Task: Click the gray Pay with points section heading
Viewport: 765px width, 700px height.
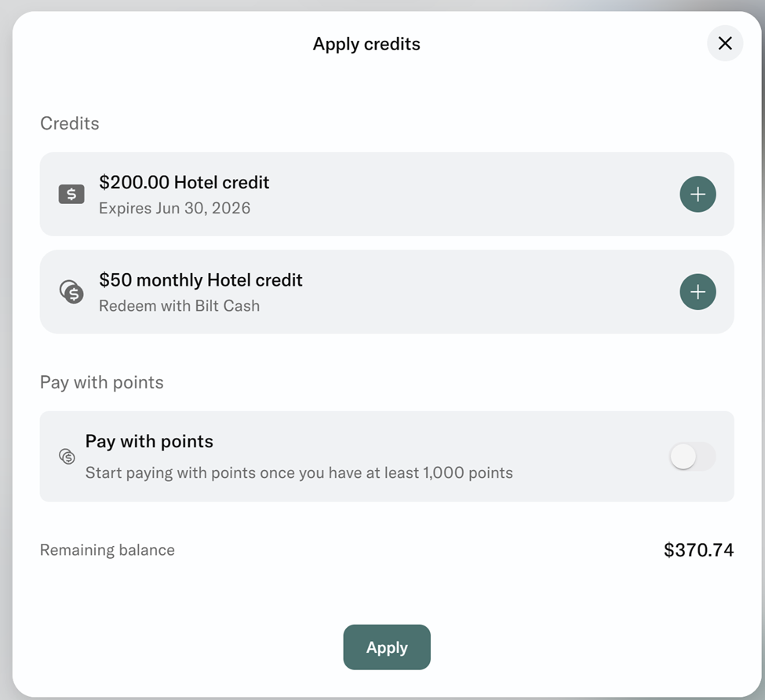Action: pos(102,382)
